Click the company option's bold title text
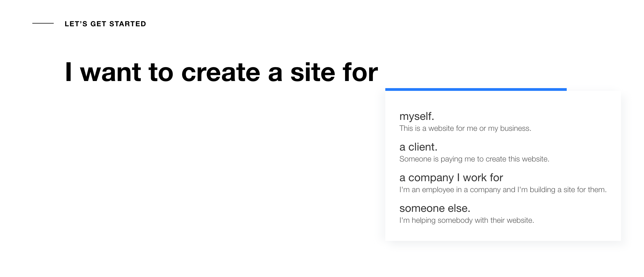 pos(451,177)
